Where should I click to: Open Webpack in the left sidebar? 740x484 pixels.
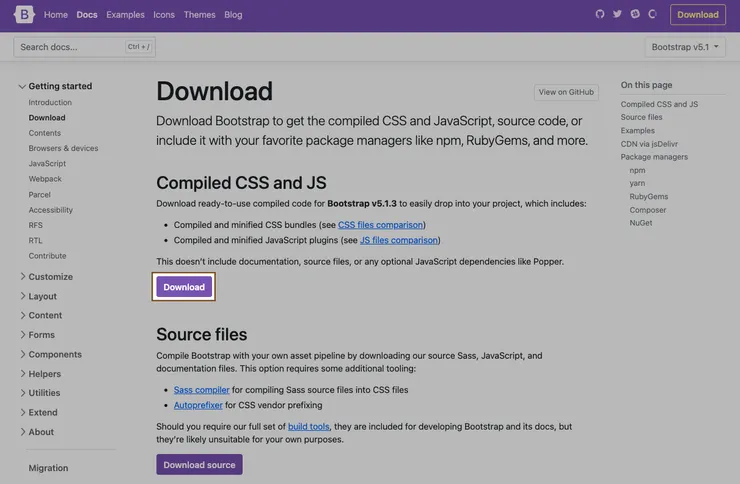[x=45, y=179]
